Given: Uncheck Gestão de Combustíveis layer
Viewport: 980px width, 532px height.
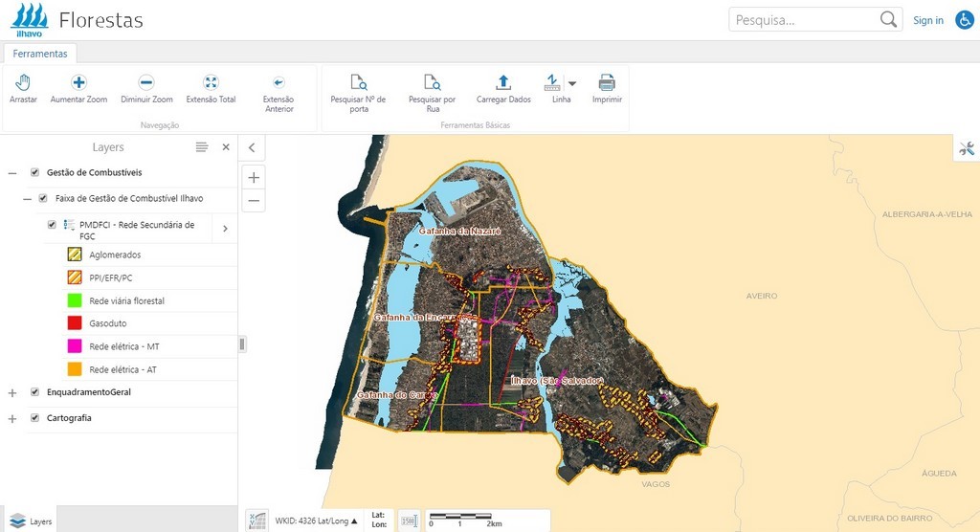Looking at the screenshot, I should pyautogui.click(x=35, y=172).
